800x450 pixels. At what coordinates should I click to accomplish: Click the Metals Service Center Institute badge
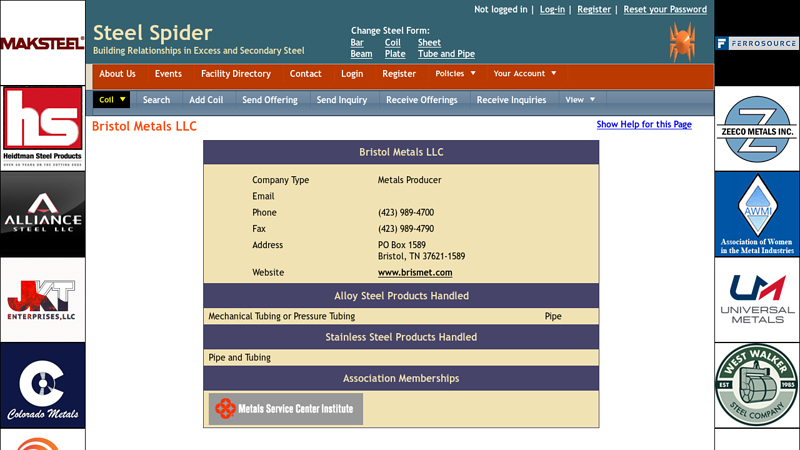tap(286, 409)
